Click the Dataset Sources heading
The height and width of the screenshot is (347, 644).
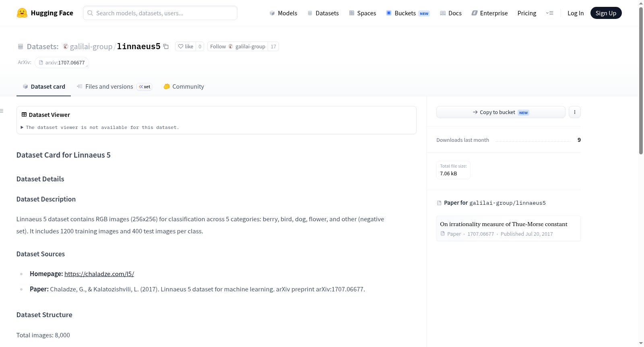[x=41, y=254]
